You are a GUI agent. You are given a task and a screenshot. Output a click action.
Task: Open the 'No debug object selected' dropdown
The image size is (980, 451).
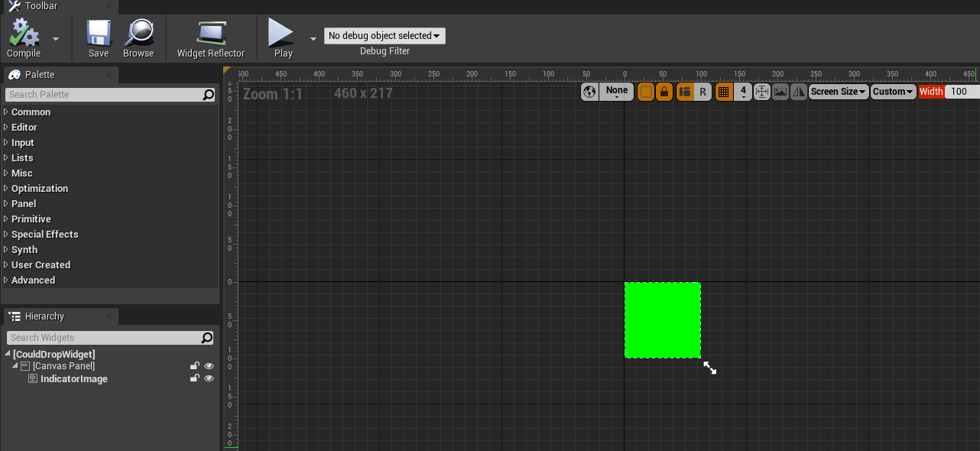tap(385, 36)
